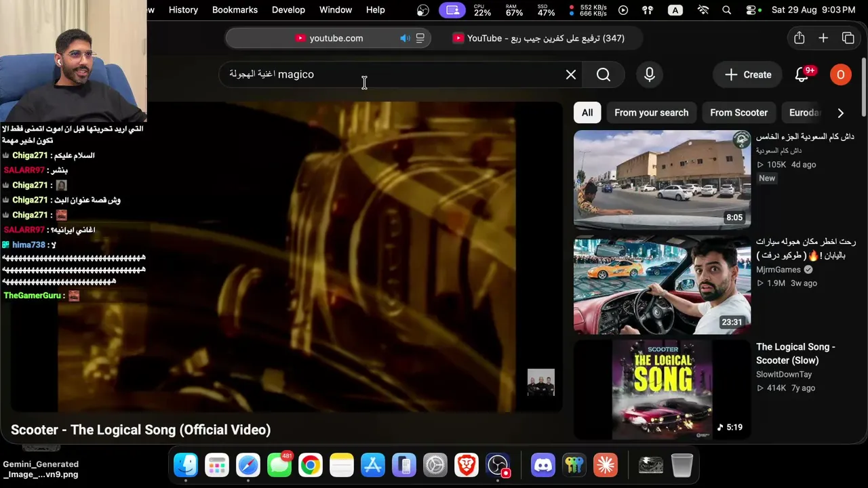Open Spotlight search in the menu bar
The width and height of the screenshot is (868, 488).
point(727,10)
